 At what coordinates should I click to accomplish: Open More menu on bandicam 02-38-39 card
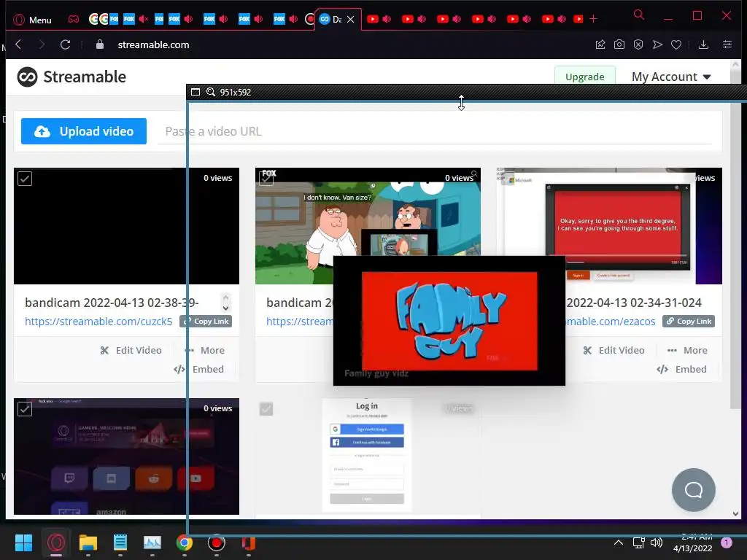point(205,350)
